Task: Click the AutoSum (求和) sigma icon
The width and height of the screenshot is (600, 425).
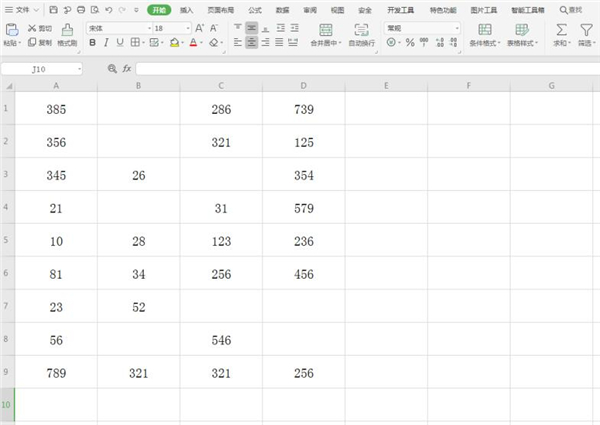Action: 561,30
